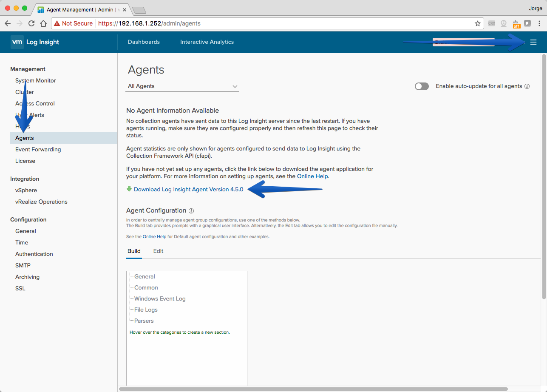Click the green download arrow icon
The height and width of the screenshot is (392, 547).
[x=129, y=189]
